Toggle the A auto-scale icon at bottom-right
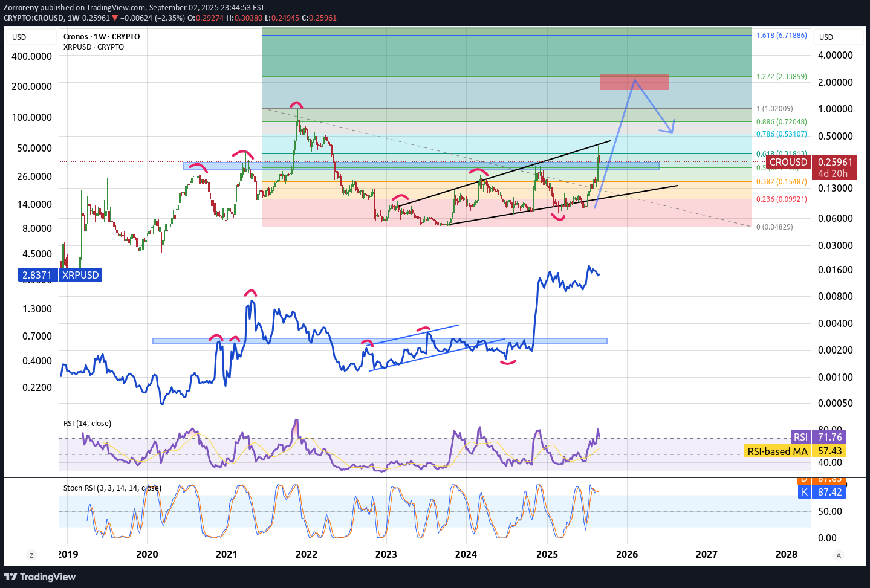Screen dimensions: 870x588 pyautogui.click(x=838, y=555)
